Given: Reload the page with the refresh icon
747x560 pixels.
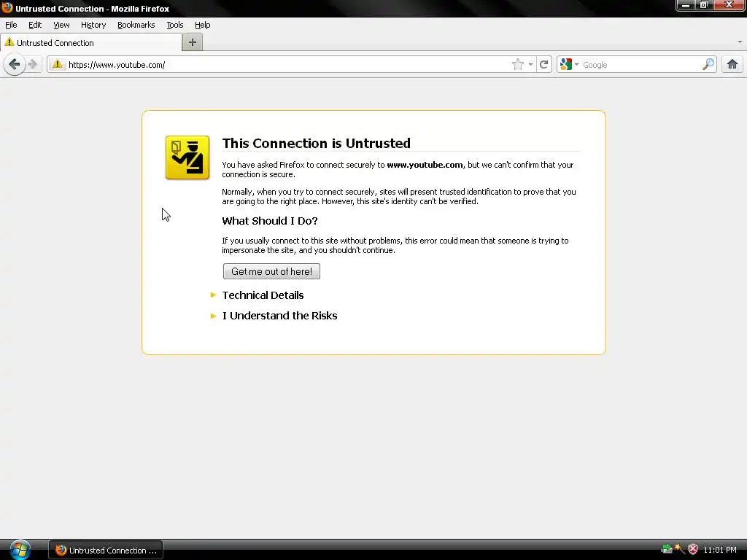Looking at the screenshot, I should point(543,64).
